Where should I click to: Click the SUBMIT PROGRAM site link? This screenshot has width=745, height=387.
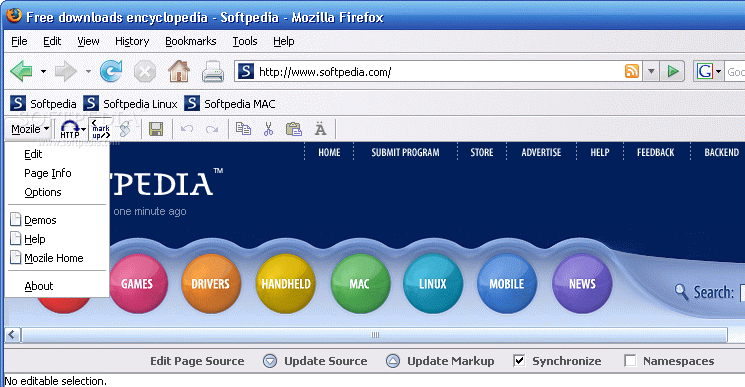[405, 152]
